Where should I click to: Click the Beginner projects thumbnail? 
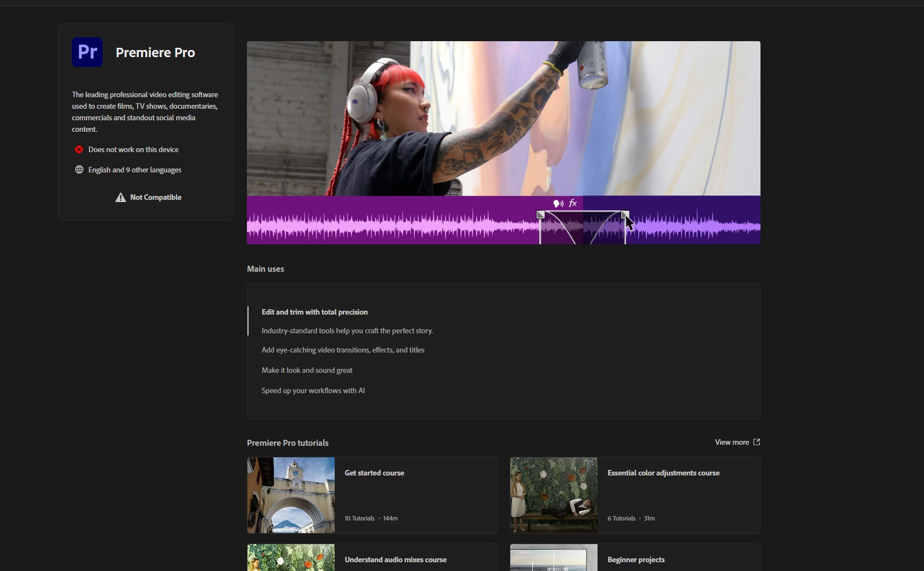pos(554,557)
